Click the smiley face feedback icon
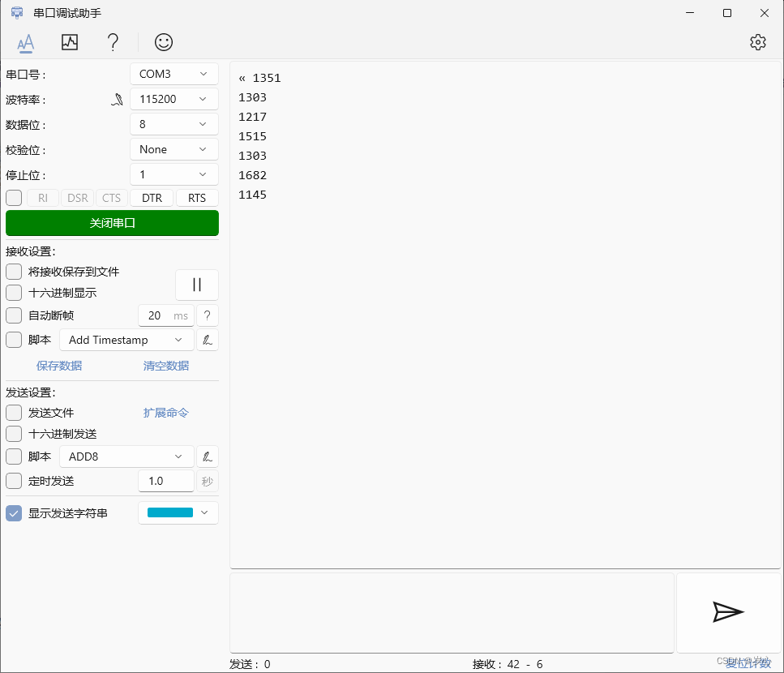This screenshot has height=673, width=784. click(x=164, y=42)
